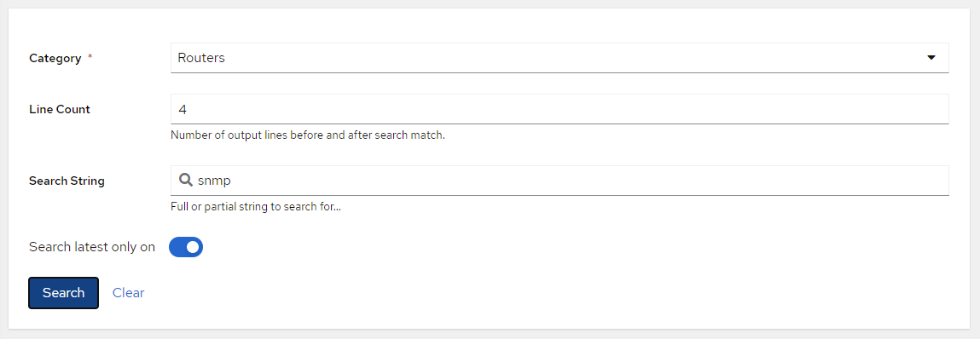The height and width of the screenshot is (339, 980).
Task: Click the Category field label
Action: pyautogui.click(x=55, y=58)
